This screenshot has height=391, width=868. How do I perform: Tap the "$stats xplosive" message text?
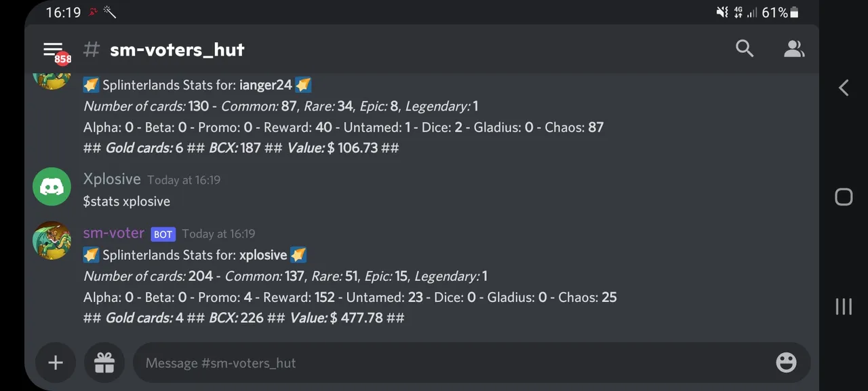[127, 202]
